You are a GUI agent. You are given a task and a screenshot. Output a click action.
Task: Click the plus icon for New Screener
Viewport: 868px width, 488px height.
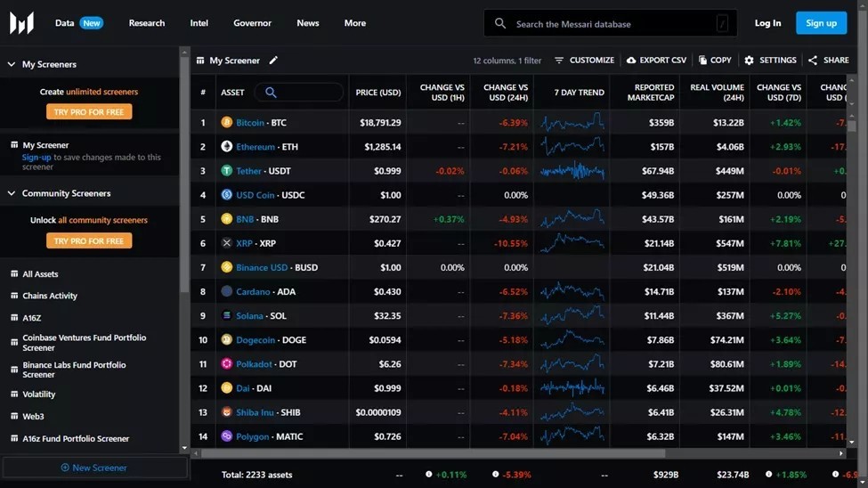(65, 468)
